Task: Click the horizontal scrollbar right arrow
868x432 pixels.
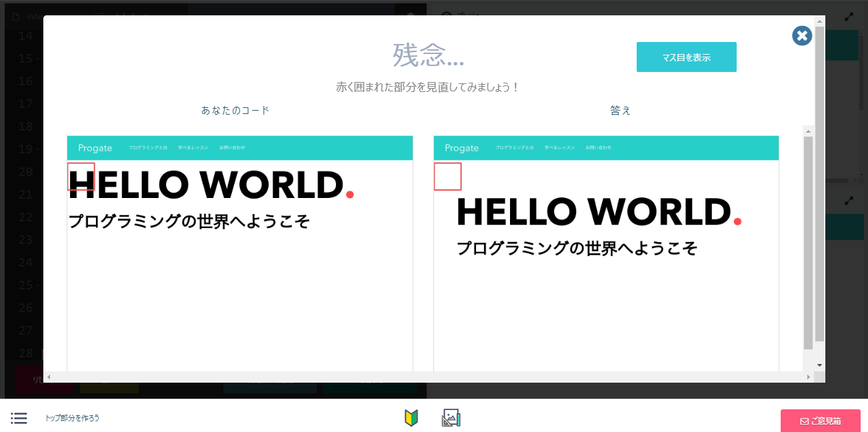Action: (808, 377)
